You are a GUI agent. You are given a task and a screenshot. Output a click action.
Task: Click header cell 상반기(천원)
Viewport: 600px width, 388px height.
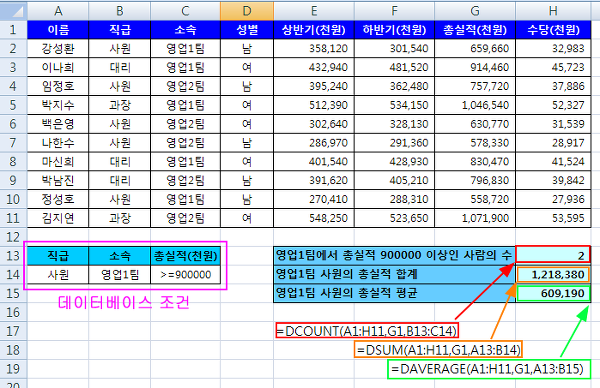tap(314, 30)
